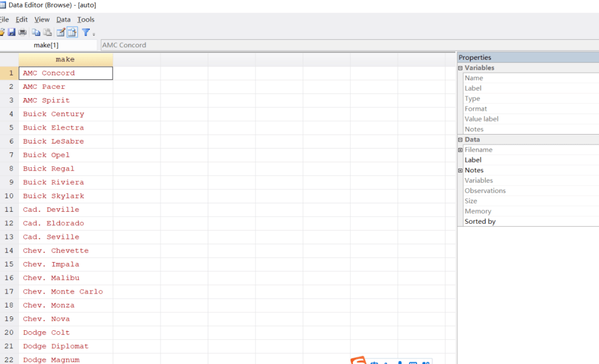Screen dimensions: 599x364
Task: Expand the Filename property row
Action: tap(460, 150)
